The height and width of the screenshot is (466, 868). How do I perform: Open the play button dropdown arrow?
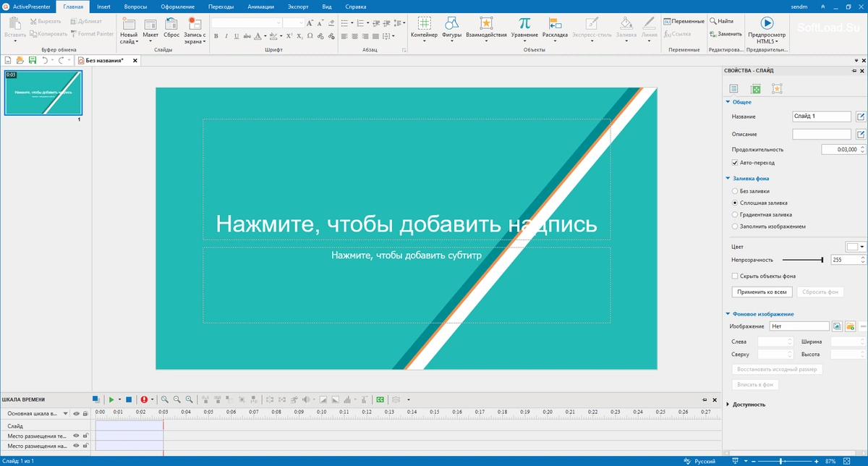coord(119,399)
